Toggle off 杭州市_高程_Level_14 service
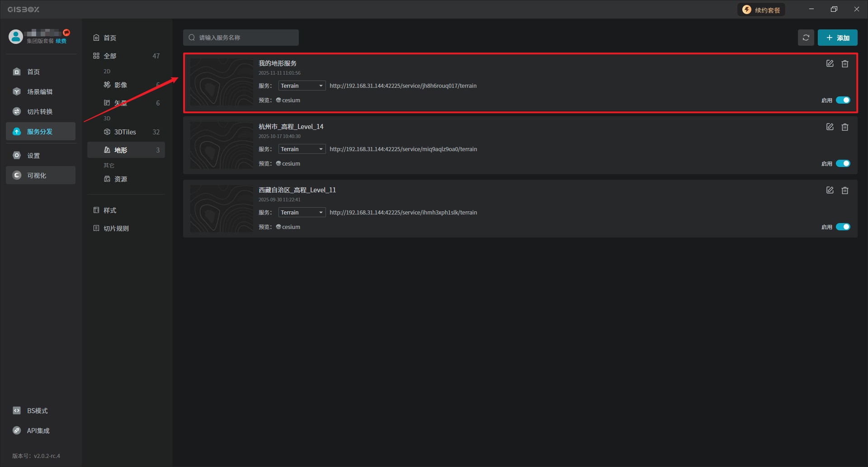Viewport: 868px width, 467px height. (x=843, y=164)
